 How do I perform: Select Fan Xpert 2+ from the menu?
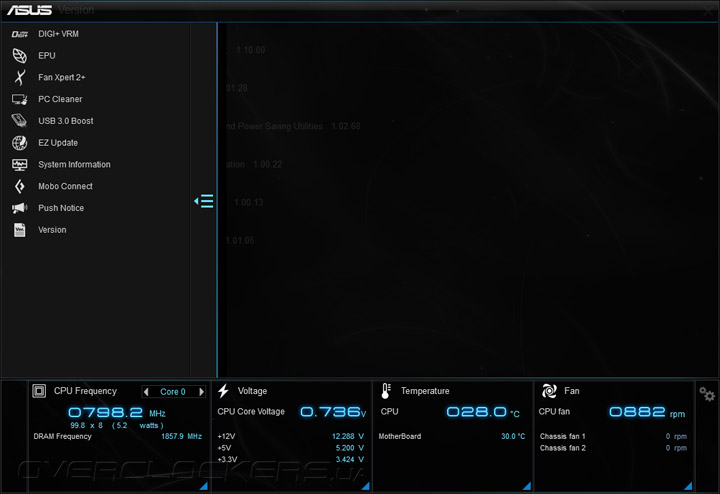click(x=62, y=77)
